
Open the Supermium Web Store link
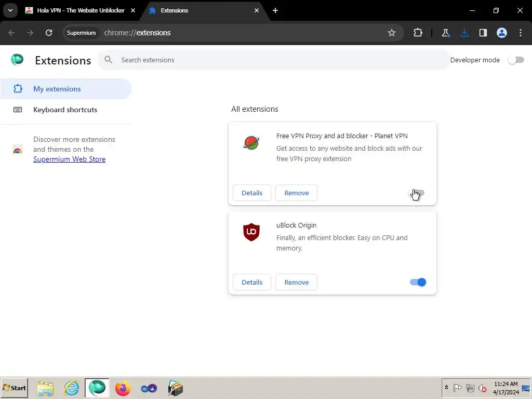pyautogui.click(x=69, y=159)
